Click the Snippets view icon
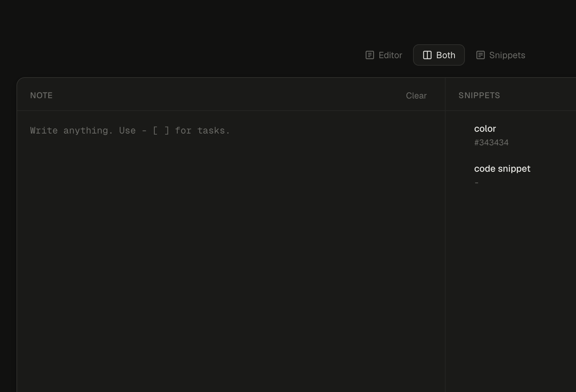 pos(480,55)
